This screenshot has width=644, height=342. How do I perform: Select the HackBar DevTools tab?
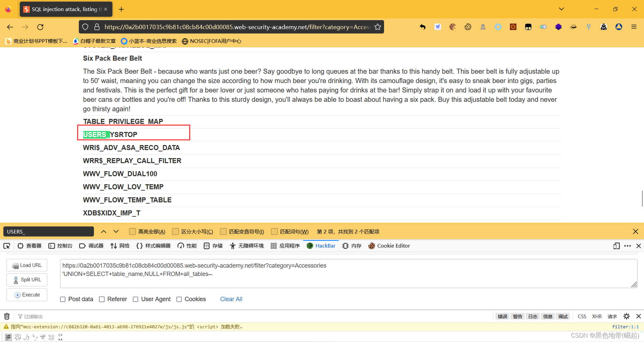tap(321, 246)
